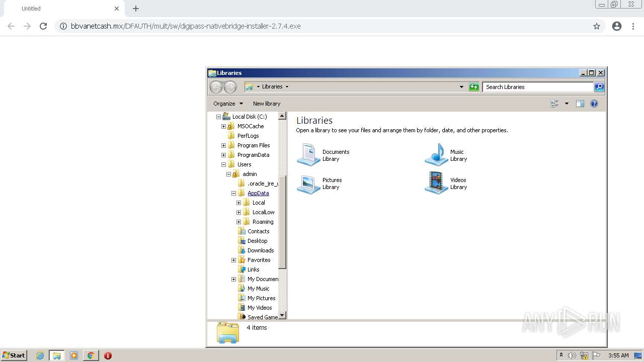
Task: Expand the Local folder
Action: tap(238, 203)
